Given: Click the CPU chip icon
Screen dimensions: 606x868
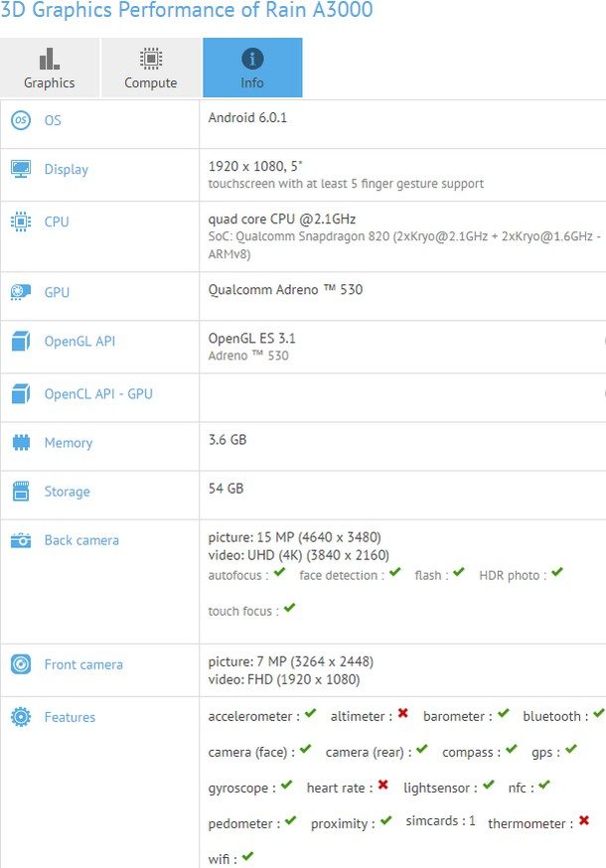Looking at the screenshot, I should (20, 221).
